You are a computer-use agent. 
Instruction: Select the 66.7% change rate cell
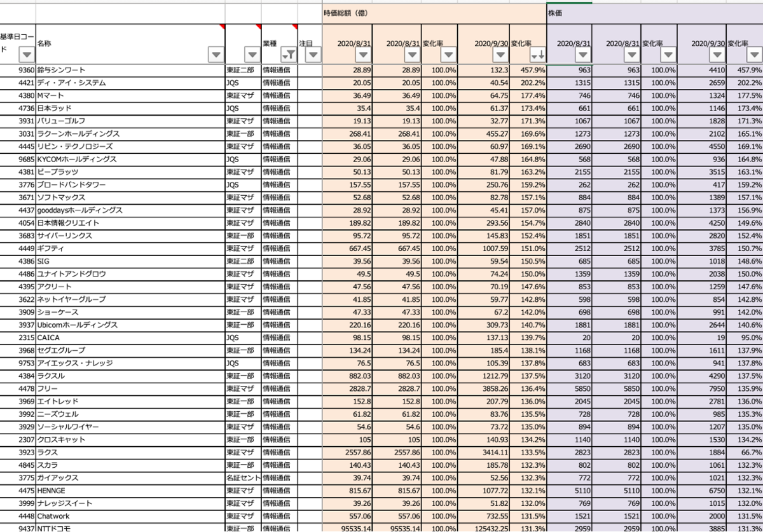[745, 452]
